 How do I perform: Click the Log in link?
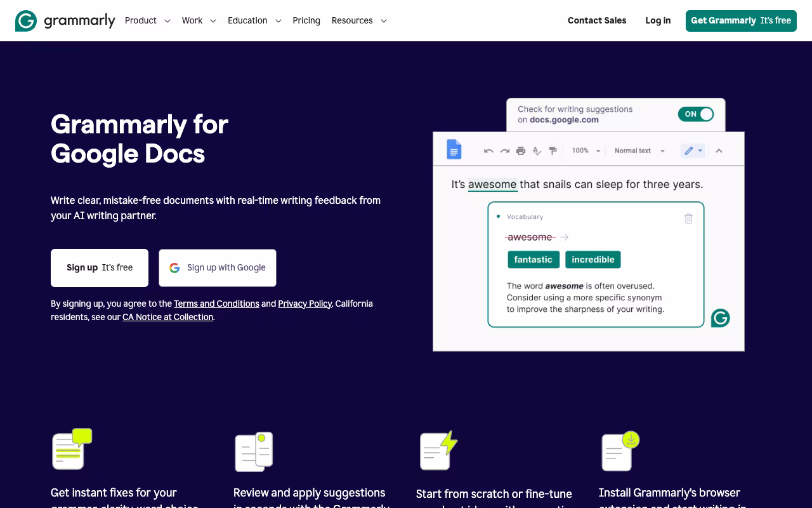658,20
